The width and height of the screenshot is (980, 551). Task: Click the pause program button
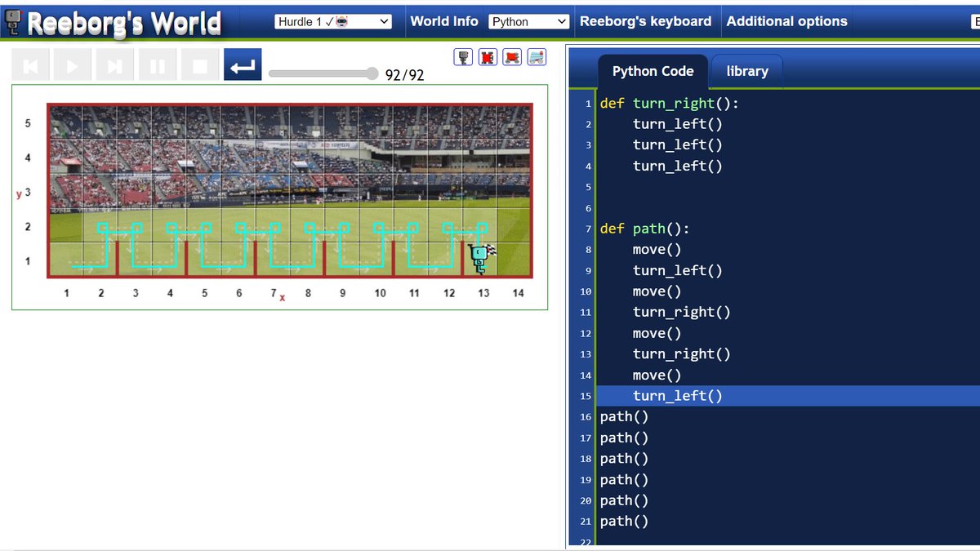click(158, 65)
